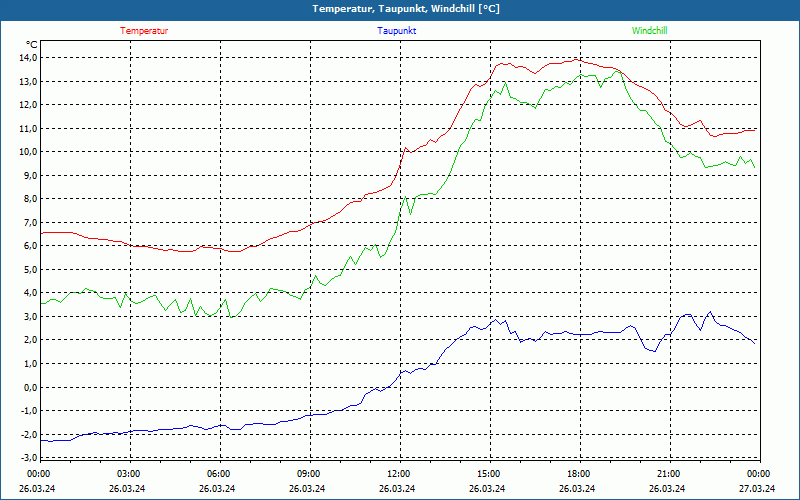
Task: Click the 15:00 time axis label
Action: pyautogui.click(x=488, y=474)
